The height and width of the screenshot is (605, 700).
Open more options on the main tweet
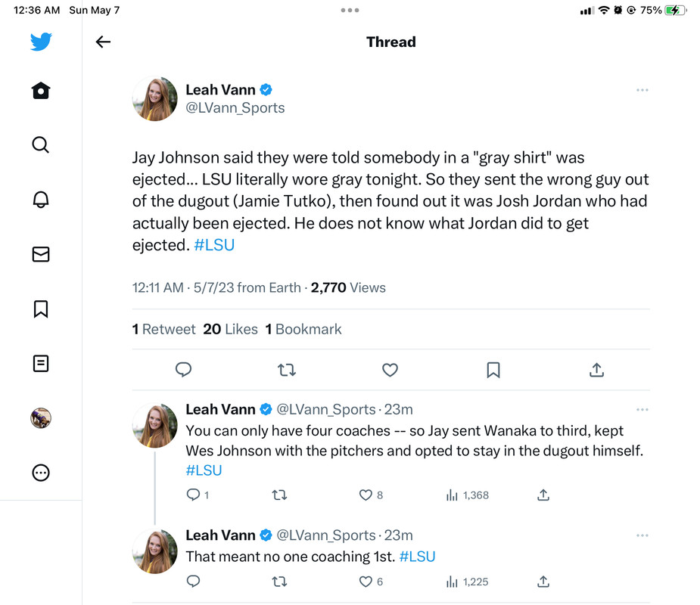click(x=642, y=90)
